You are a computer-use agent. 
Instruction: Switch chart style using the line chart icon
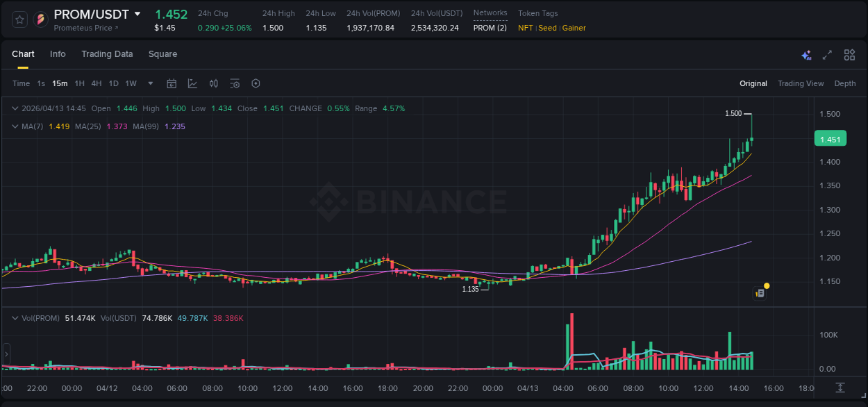click(x=192, y=83)
